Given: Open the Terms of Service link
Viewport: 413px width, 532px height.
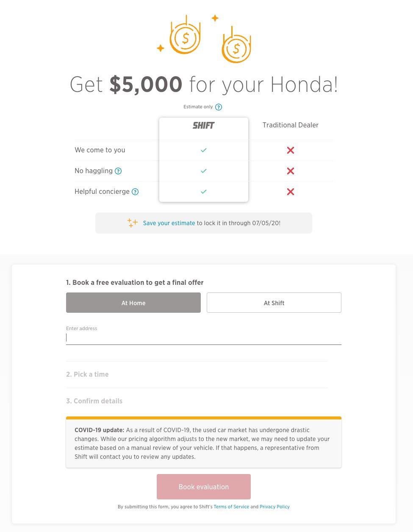Looking at the screenshot, I should click(x=231, y=507).
